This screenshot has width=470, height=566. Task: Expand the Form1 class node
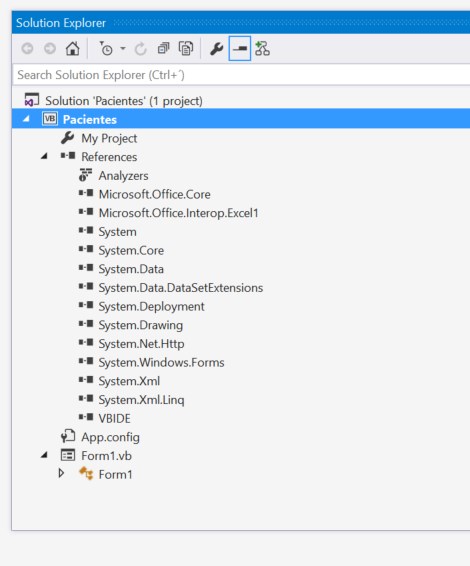[x=61, y=473]
